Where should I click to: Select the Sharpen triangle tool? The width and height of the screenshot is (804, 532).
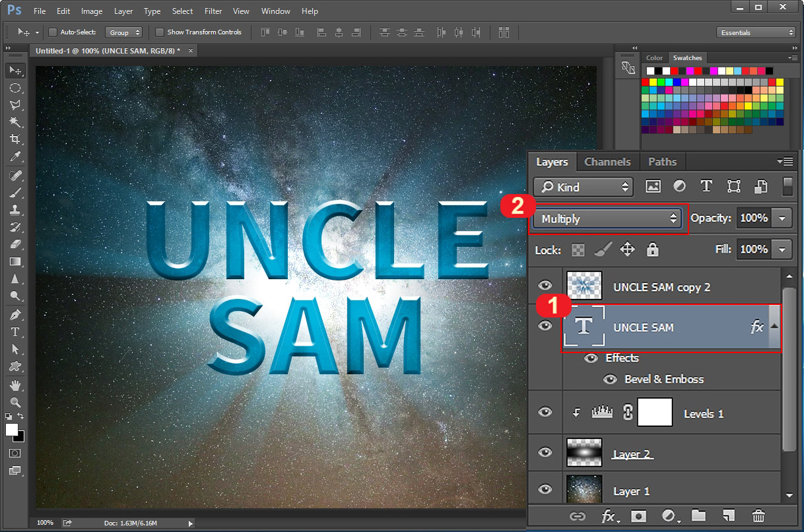(15, 279)
